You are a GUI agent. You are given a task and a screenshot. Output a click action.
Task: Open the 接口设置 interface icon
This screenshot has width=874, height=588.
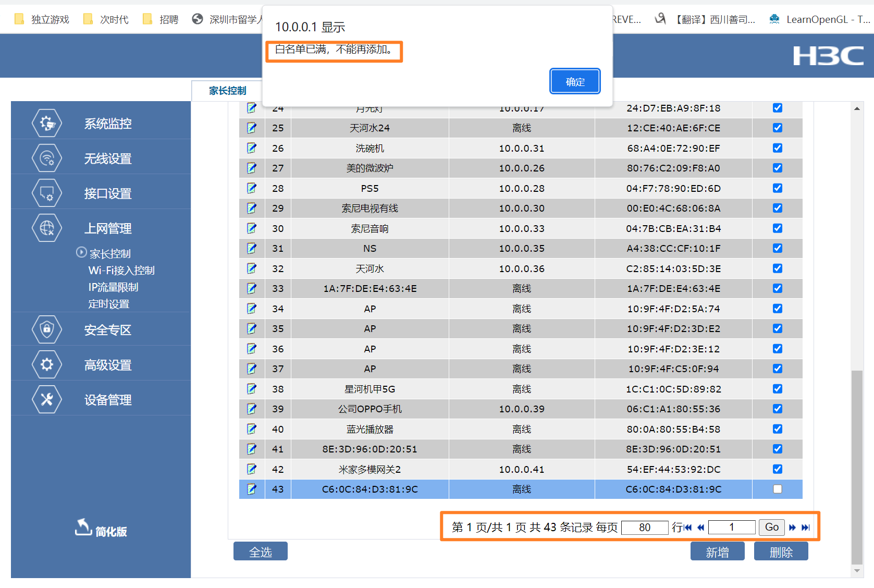(47, 193)
